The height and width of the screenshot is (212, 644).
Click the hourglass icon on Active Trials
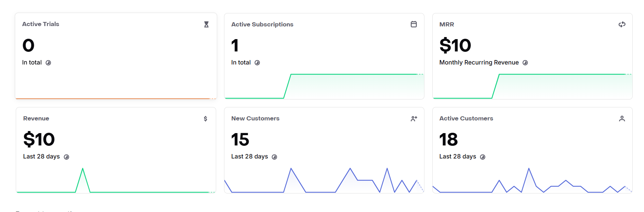click(x=206, y=24)
